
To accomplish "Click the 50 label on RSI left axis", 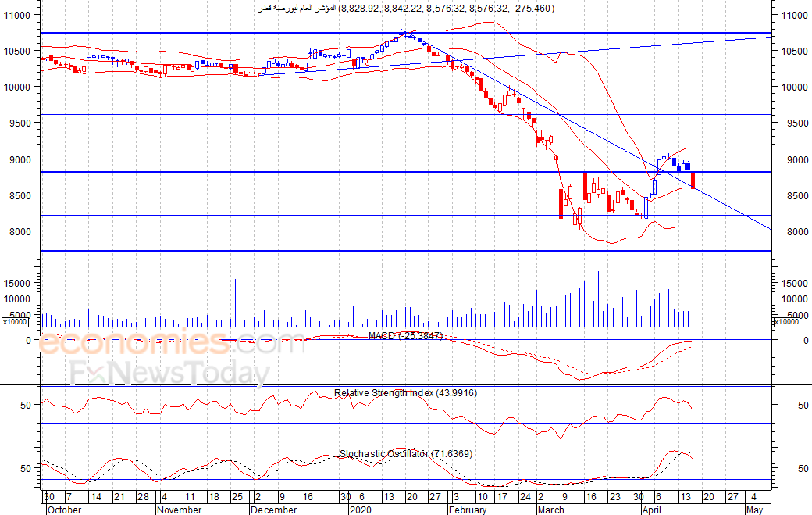I will click(26, 405).
